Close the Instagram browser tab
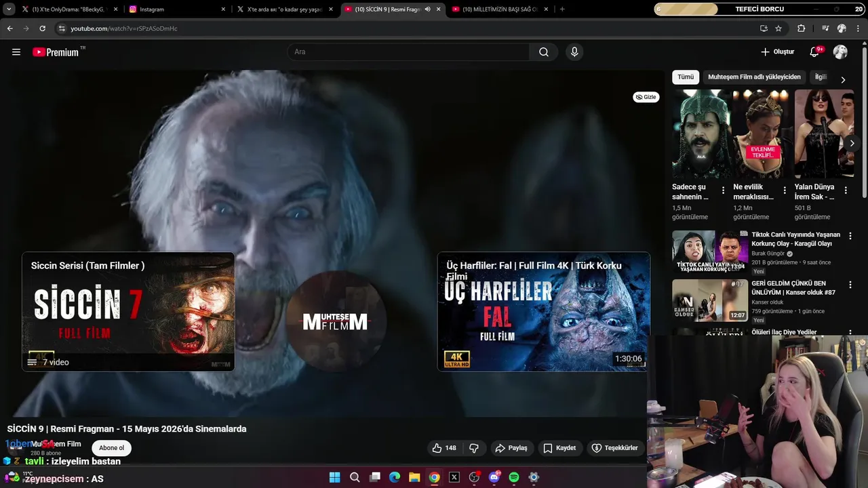Viewport: 868px width, 488px height. pyautogui.click(x=223, y=9)
